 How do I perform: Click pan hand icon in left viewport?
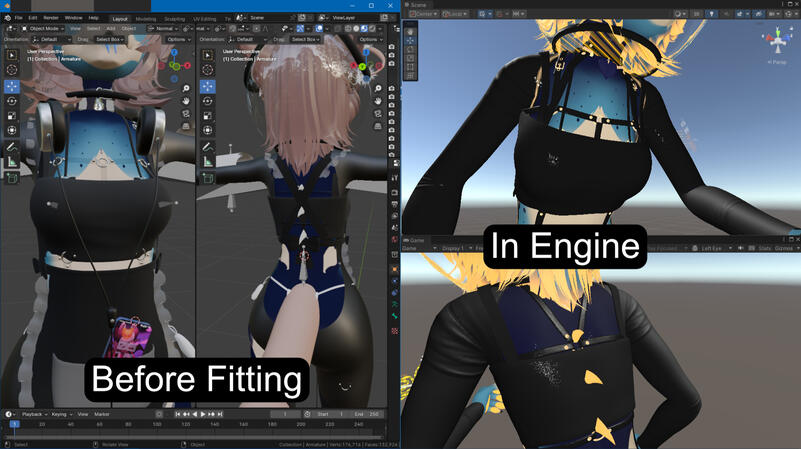(x=186, y=101)
